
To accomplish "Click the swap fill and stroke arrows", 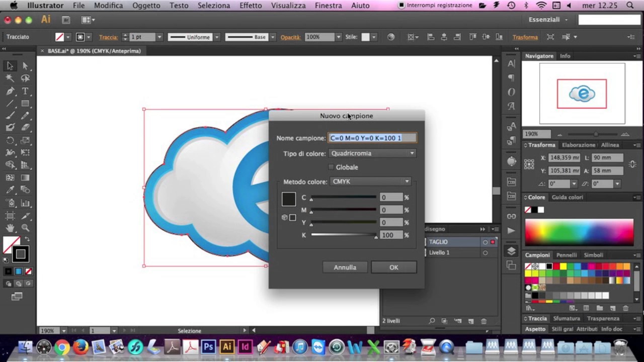I will (x=27, y=239).
